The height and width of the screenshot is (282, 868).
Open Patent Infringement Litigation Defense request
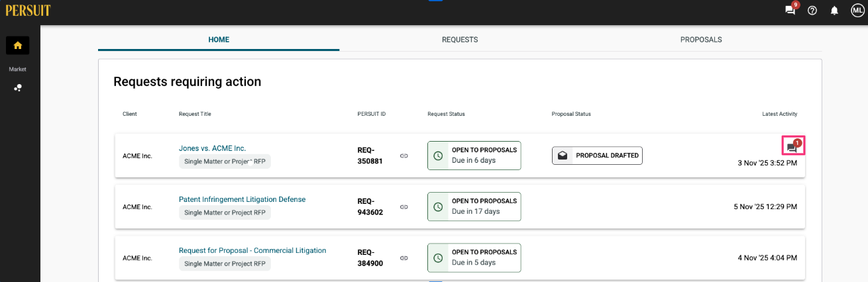tap(242, 199)
